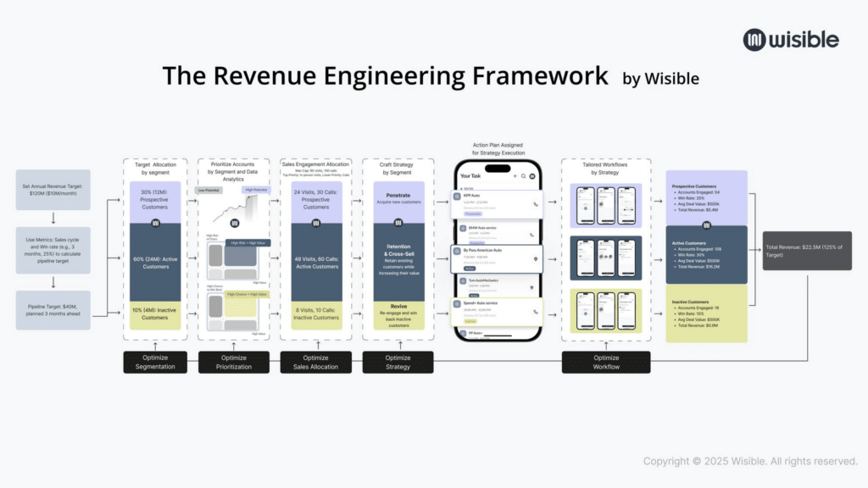Screen dimensions: 868x488
Task: Click the Wisible badge in Target Allocation column
Action: pos(156,223)
